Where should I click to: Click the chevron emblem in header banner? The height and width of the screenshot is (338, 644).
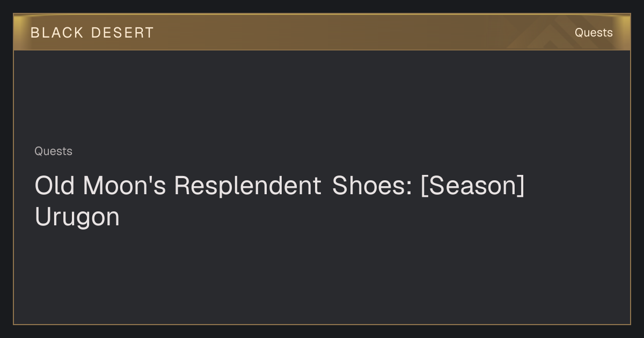click(x=542, y=33)
